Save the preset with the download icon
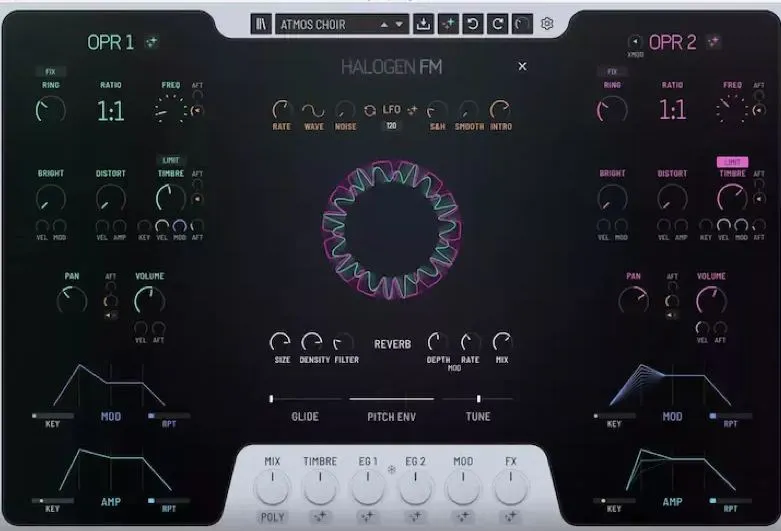 point(423,24)
